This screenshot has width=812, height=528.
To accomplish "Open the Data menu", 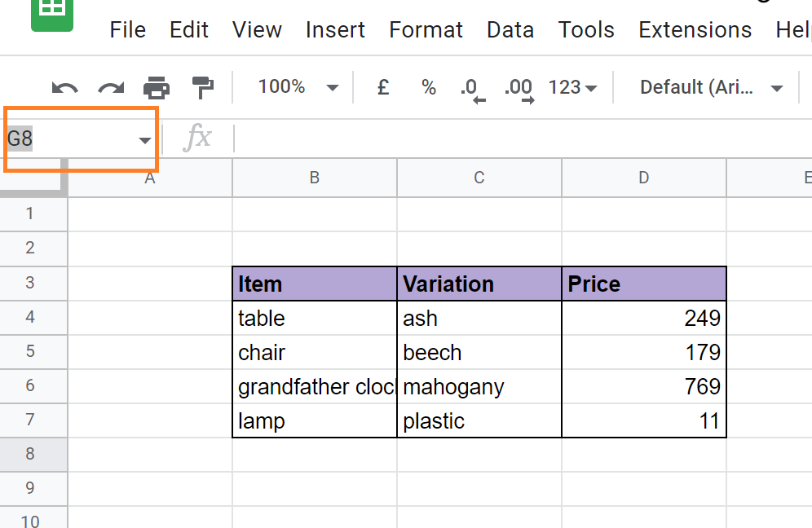I will coord(510,29).
